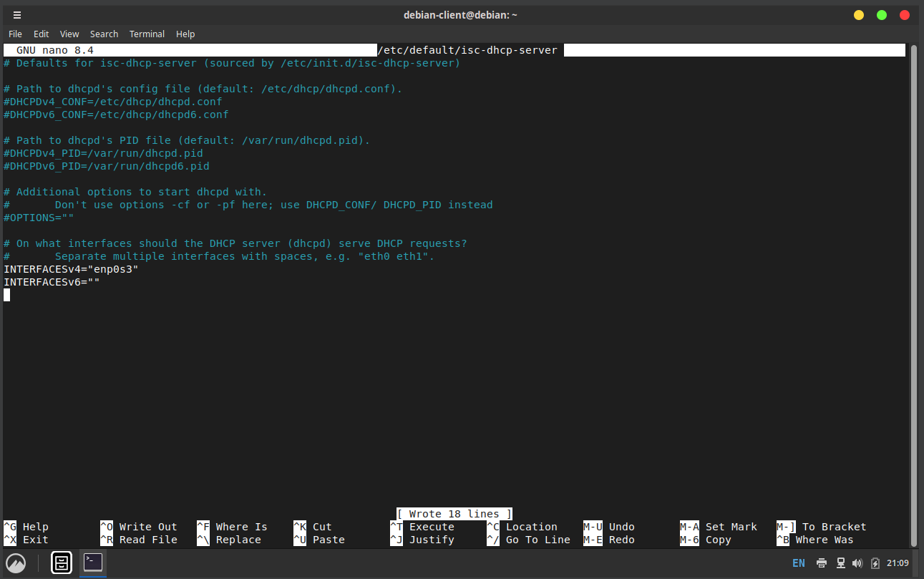
Task: Open the network connection tray icon
Action: pyautogui.click(x=841, y=563)
